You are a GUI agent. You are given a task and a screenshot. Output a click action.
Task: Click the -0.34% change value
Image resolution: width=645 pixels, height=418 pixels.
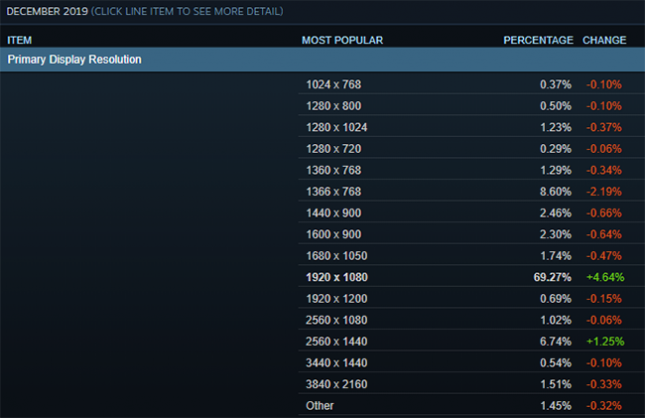click(604, 170)
